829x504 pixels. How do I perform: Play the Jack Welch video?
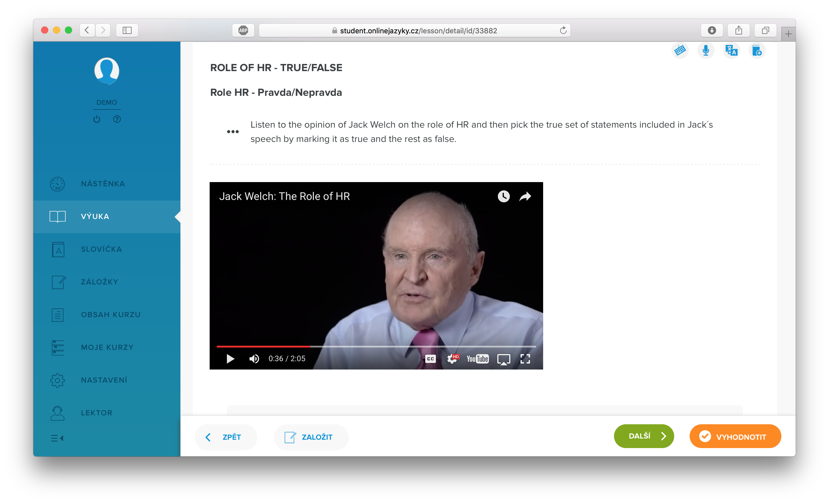point(230,359)
